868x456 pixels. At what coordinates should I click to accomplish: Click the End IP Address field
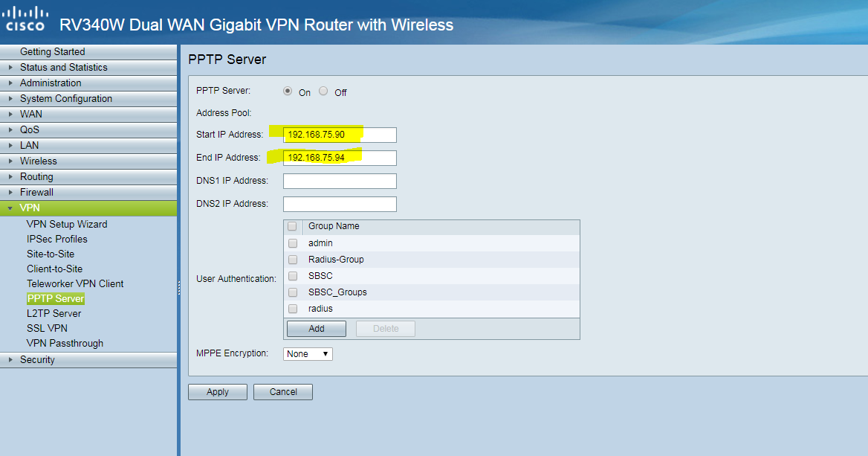(x=340, y=158)
